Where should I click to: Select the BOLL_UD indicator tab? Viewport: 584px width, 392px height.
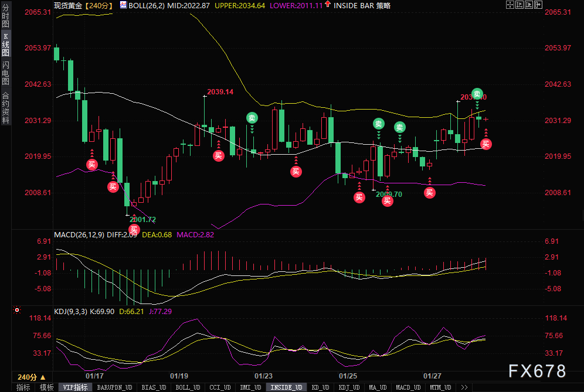click(x=187, y=387)
